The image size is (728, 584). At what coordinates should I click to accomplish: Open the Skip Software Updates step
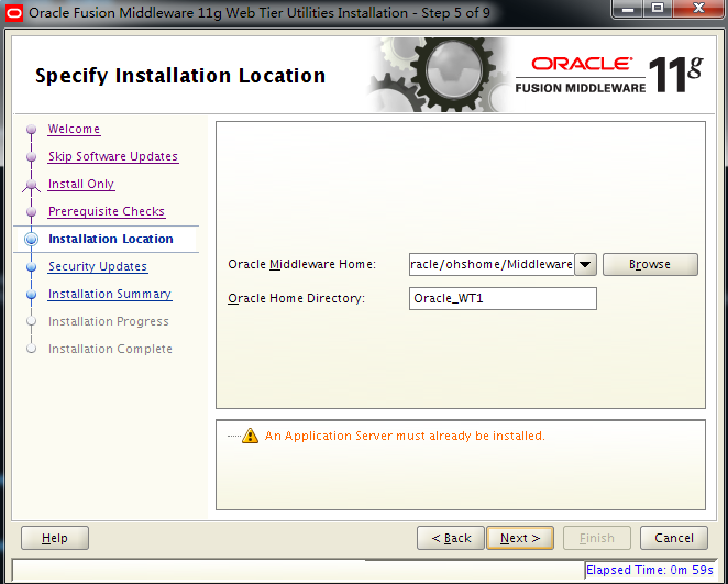113,157
